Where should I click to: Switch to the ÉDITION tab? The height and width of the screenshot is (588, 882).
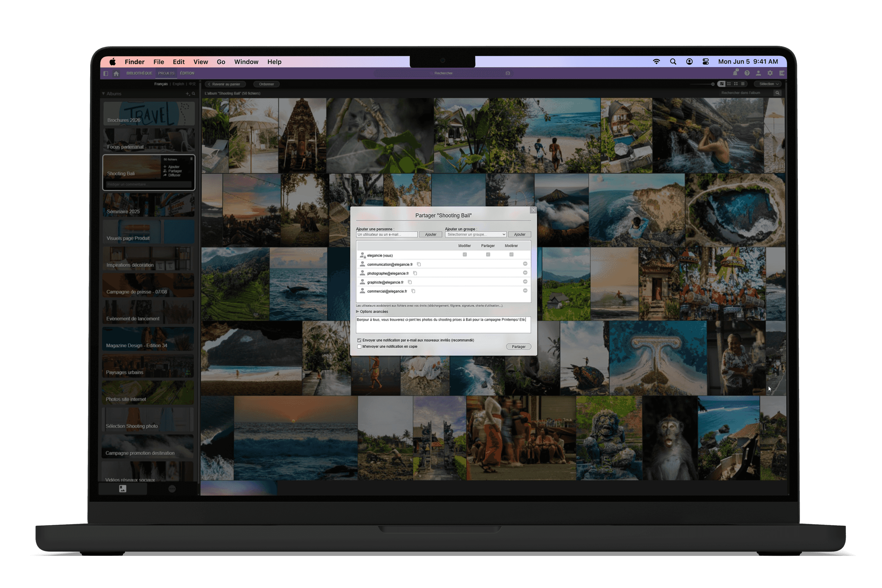pos(187,73)
